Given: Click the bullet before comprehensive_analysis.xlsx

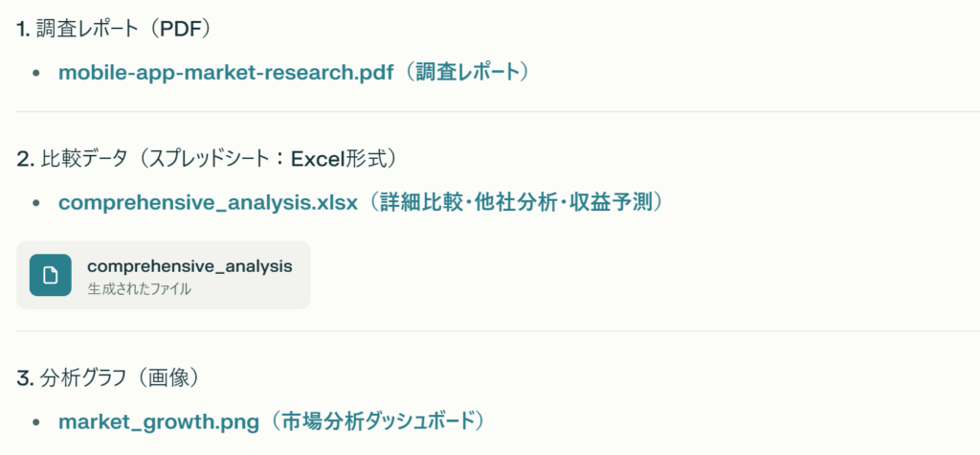Looking at the screenshot, I should coord(36,204).
